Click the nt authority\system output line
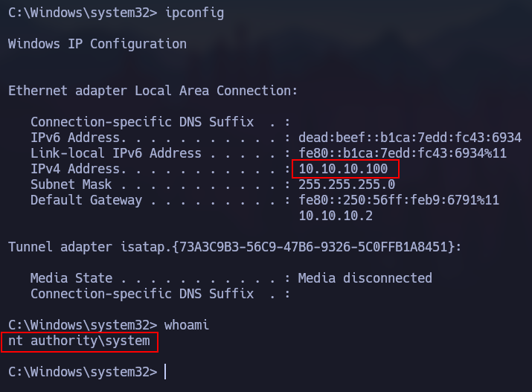This screenshot has height=392, width=532. point(79,341)
